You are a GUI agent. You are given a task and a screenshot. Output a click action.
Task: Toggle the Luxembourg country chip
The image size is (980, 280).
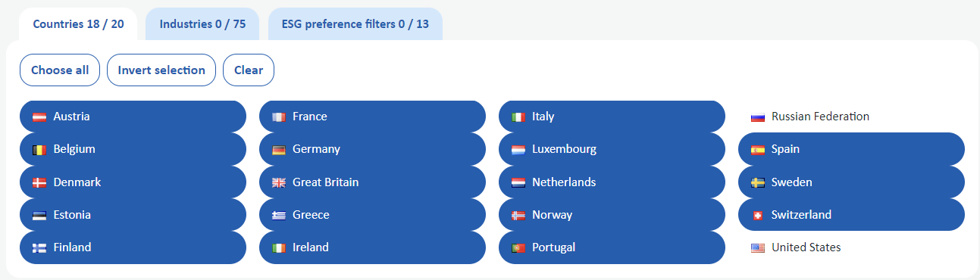pos(612,149)
